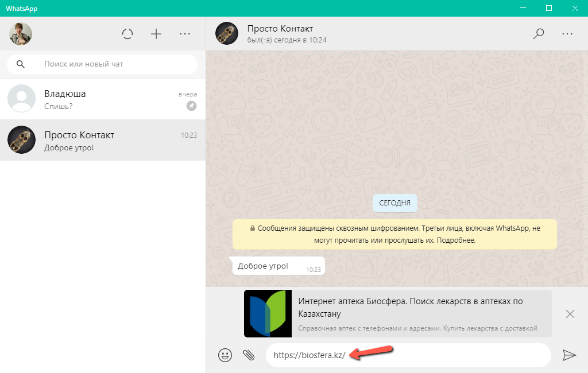Open the Владюша conversation

click(103, 99)
